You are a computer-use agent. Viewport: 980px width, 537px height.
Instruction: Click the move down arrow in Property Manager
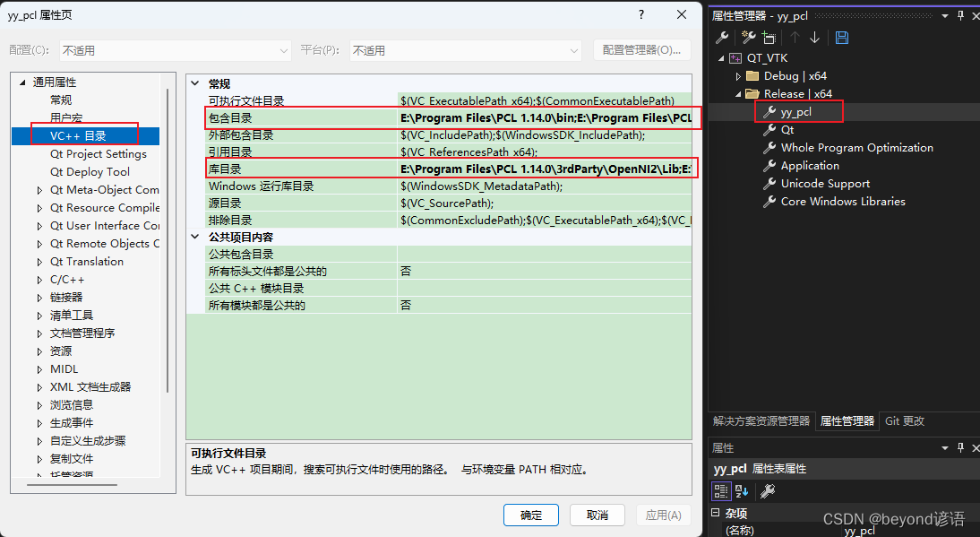point(815,37)
